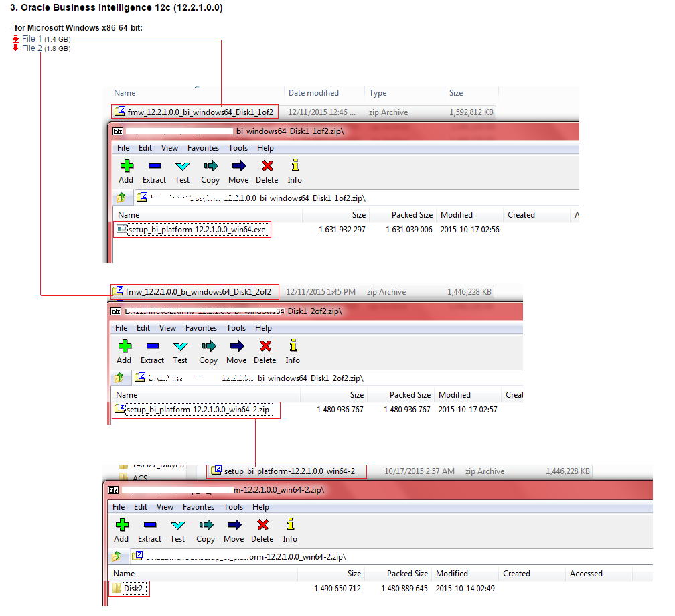Sort by Accessed column in win64-2.zip window

click(587, 574)
